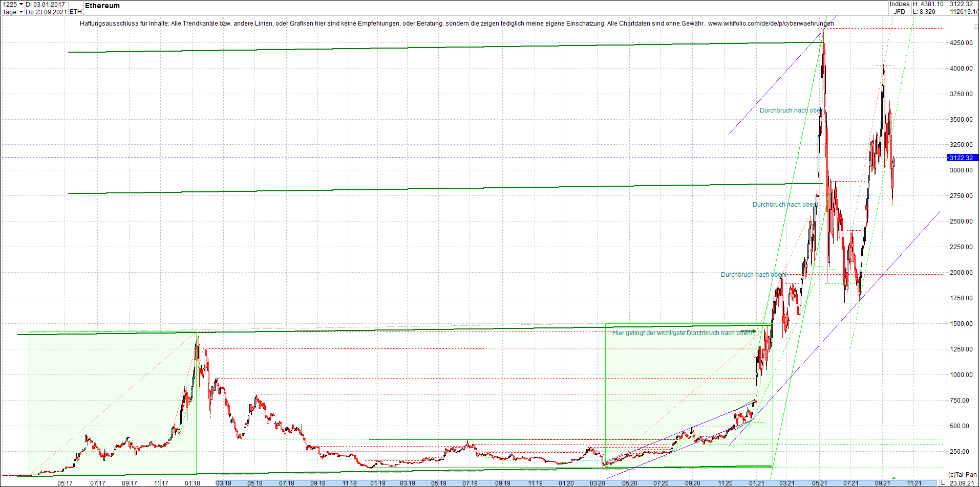Screen dimensions: 980x487
Task: Toggle the L scale button
Action: click(943, 483)
